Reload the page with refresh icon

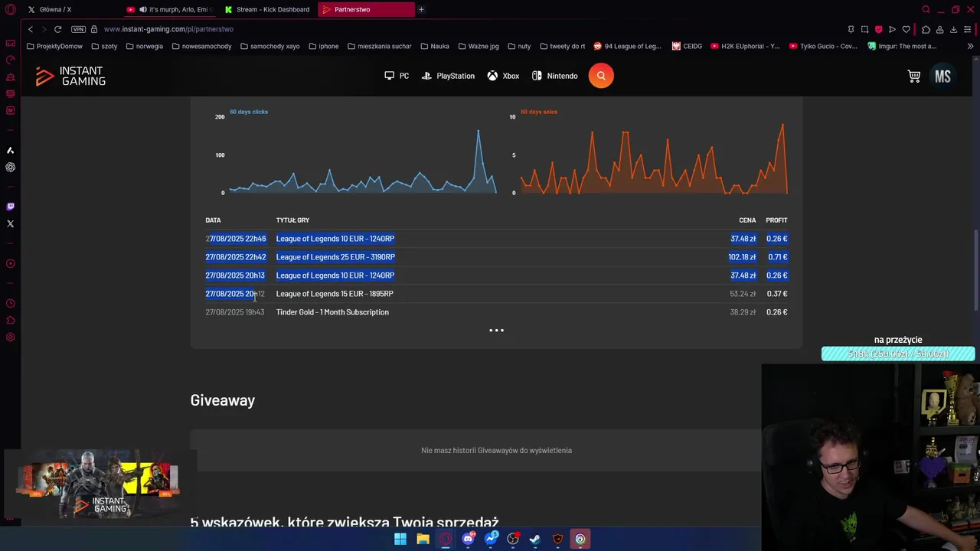point(57,29)
